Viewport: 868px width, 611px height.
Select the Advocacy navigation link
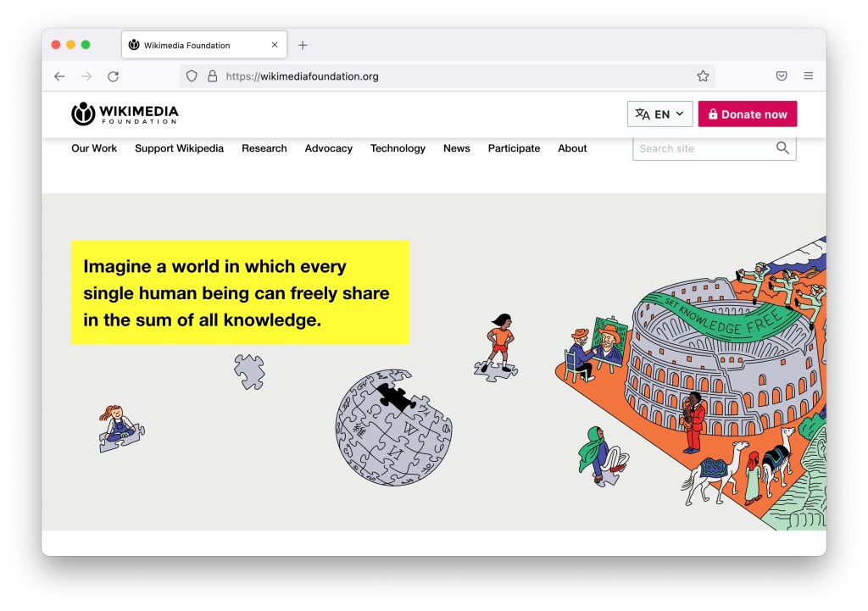tap(328, 148)
